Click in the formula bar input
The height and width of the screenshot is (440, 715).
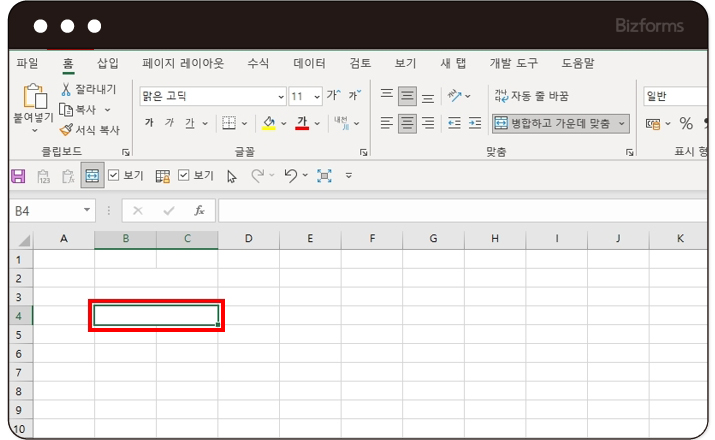pyautogui.click(x=463, y=211)
